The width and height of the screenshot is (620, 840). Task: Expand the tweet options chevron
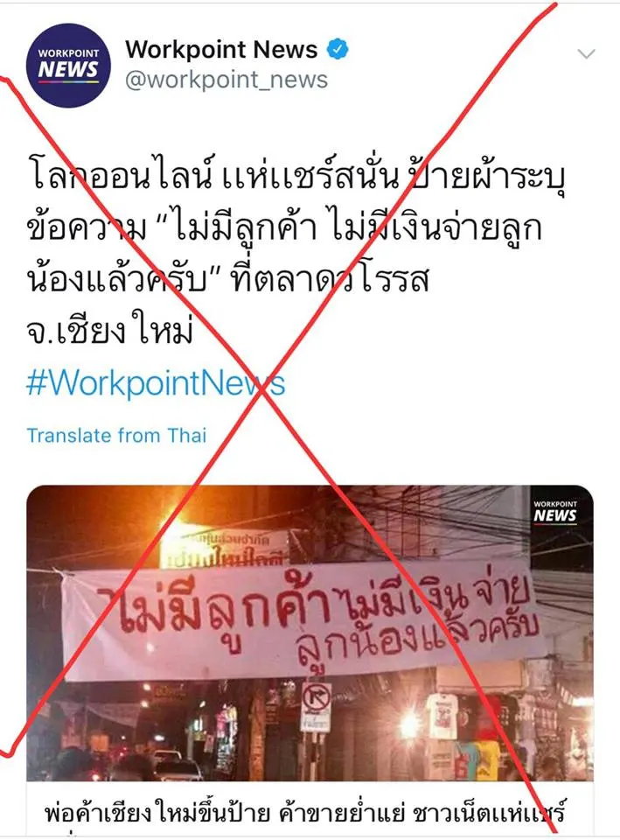(586, 53)
